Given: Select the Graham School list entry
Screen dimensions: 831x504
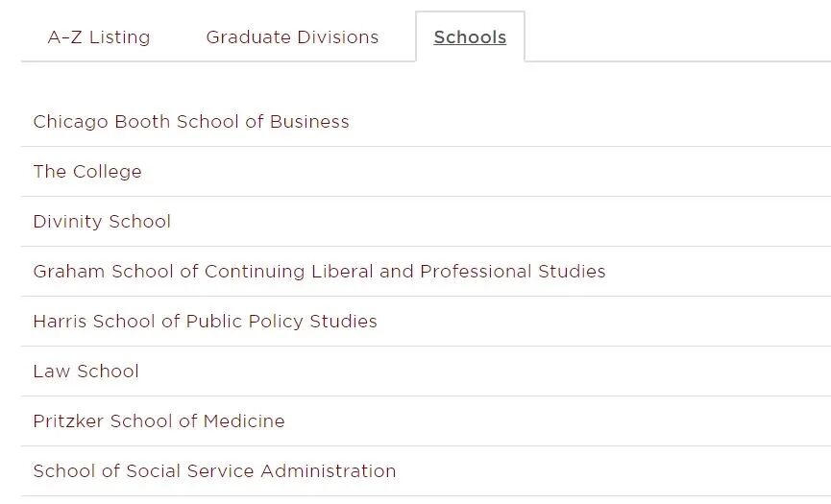Looking at the screenshot, I should point(319,272).
